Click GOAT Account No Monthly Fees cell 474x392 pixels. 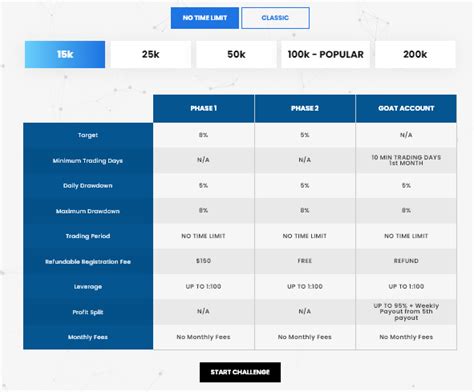[406, 337]
